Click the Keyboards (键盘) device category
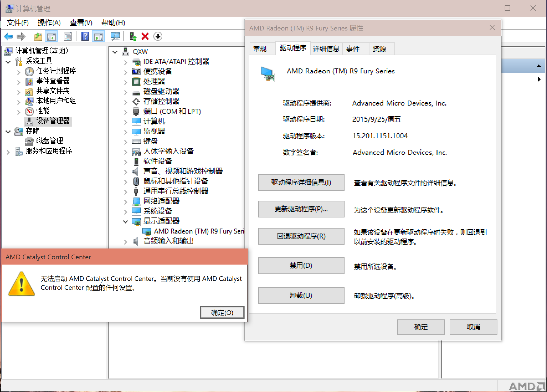The height and width of the screenshot is (392, 547). point(151,141)
